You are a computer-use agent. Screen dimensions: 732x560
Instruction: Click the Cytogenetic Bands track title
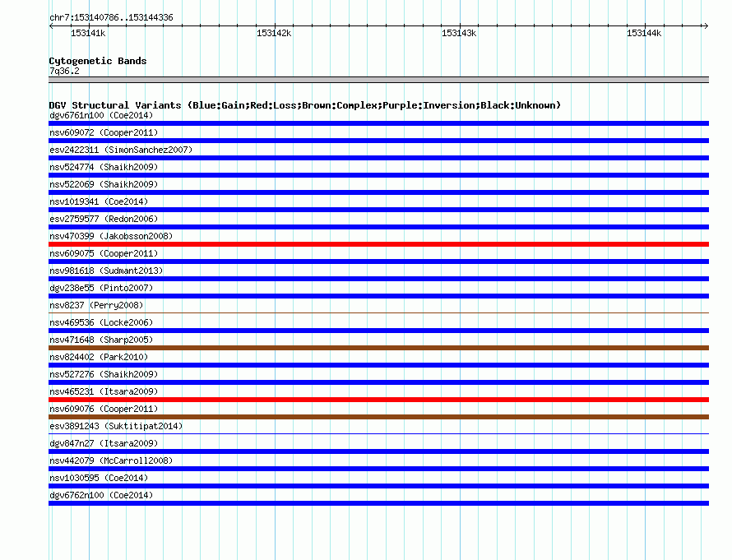point(98,61)
